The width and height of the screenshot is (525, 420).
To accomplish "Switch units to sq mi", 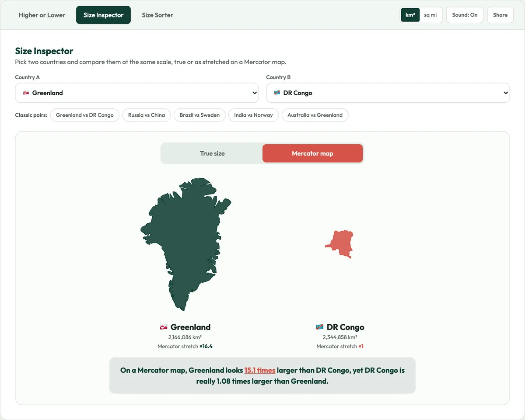I will pos(430,15).
